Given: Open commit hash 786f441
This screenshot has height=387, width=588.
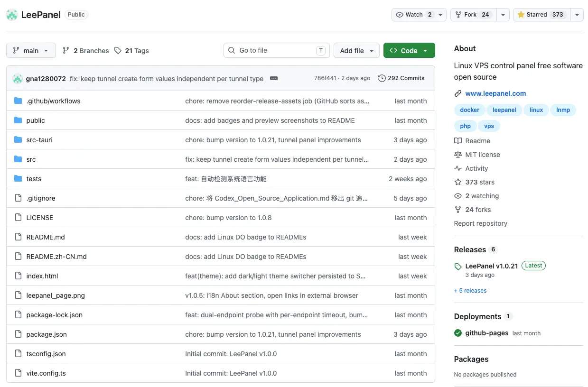Looking at the screenshot, I should pos(325,78).
